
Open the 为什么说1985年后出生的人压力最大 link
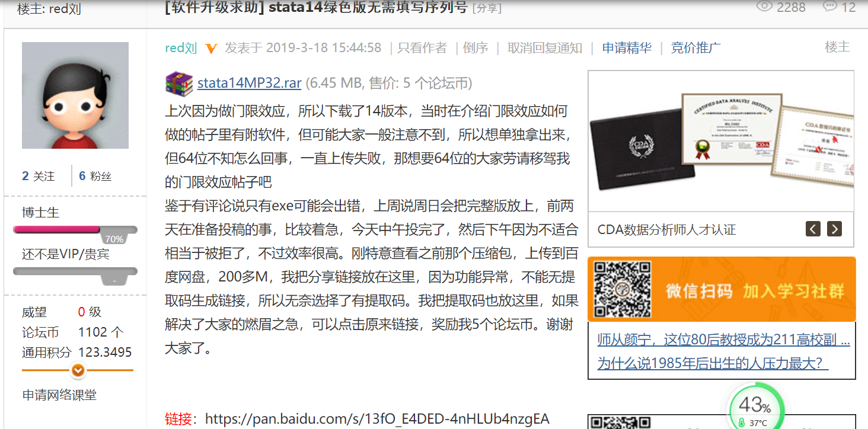(713, 363)
